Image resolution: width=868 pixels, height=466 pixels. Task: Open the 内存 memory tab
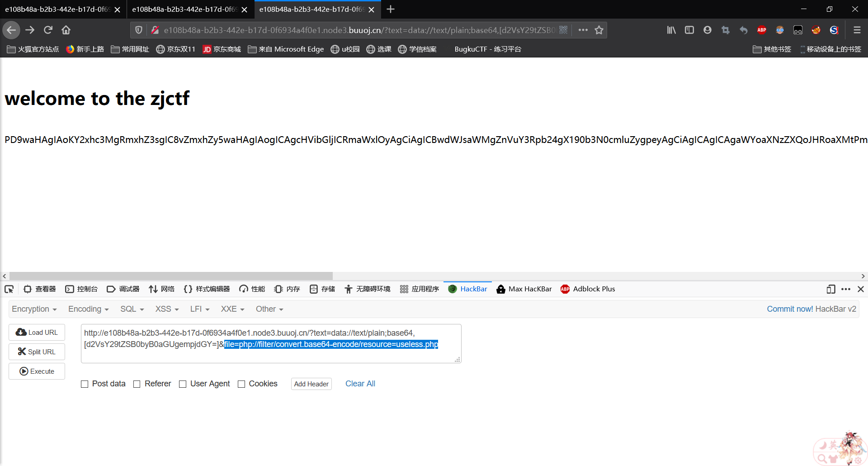[287, 289]
